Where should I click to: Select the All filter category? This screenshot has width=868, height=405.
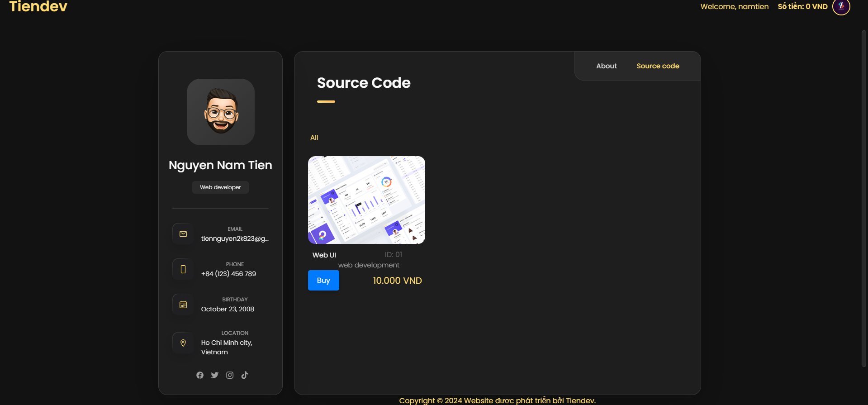[314, 138]
